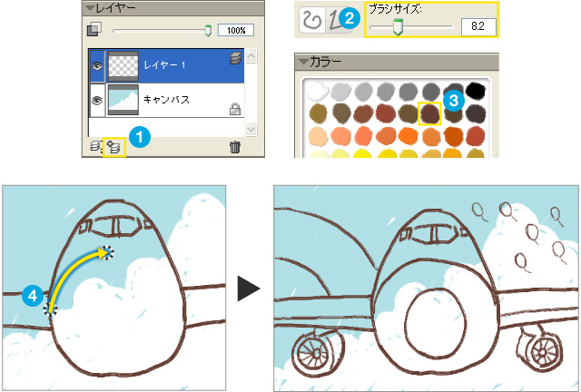Select the freehand brush stroke icon
This screenshot has width=581, height=392.
click(x=311, y=20)
